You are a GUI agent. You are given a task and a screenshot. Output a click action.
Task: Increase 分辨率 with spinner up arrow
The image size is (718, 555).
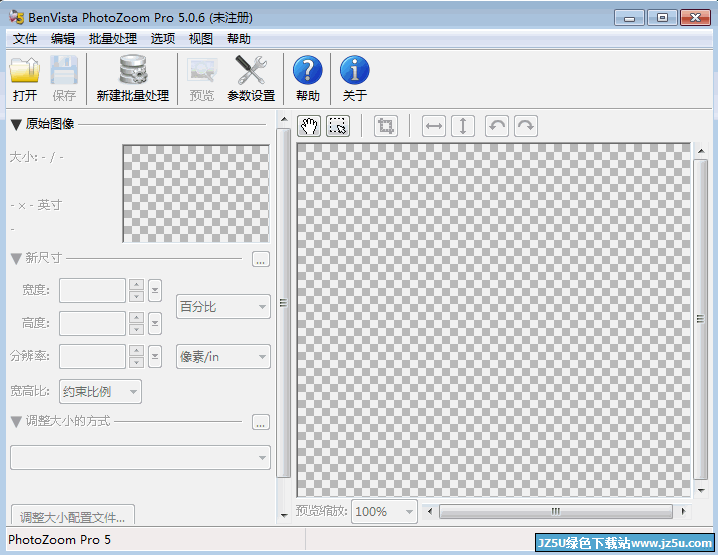(136, 351)
